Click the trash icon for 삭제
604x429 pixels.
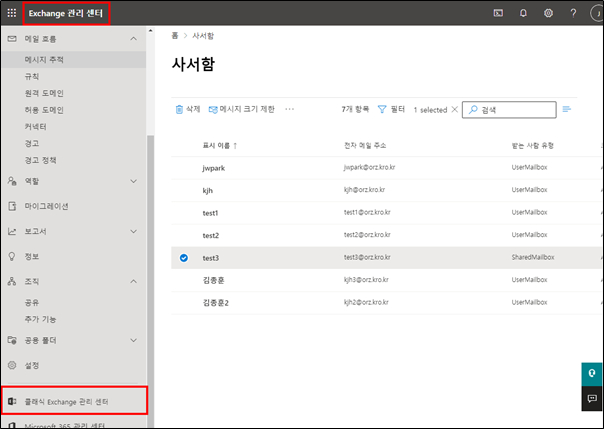coord(179,109)
